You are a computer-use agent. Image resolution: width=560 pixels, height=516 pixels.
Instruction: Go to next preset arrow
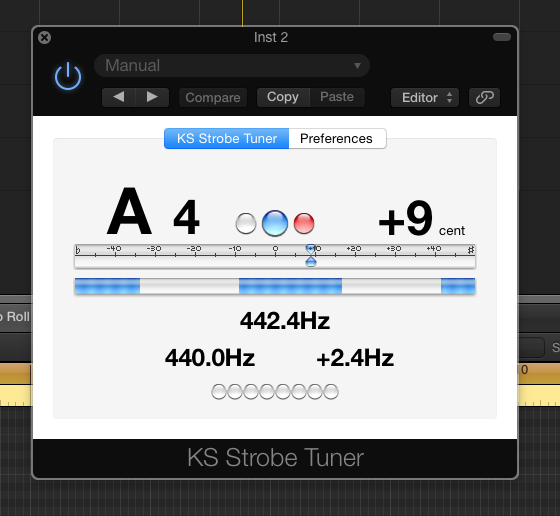pos(152,97)
